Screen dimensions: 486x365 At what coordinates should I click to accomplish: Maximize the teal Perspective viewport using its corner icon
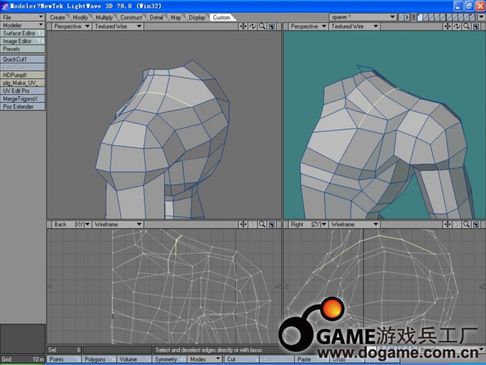pos(476,26)
